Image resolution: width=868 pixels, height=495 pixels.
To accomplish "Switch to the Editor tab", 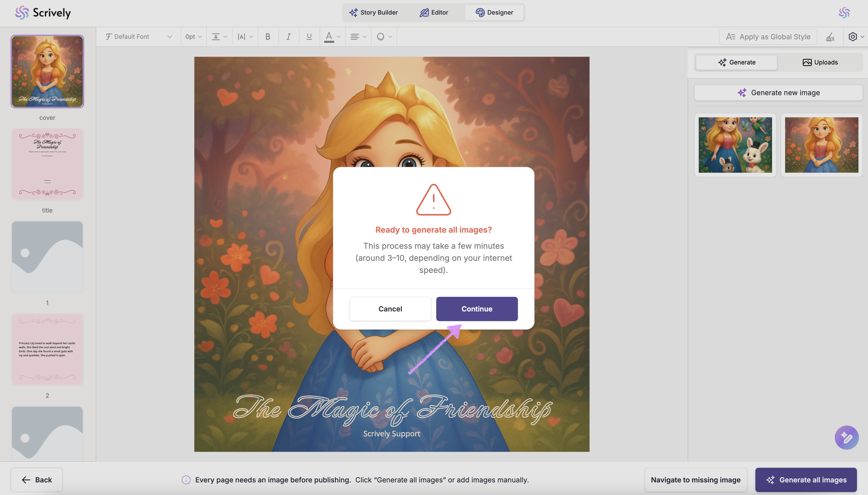I will 434,13.
